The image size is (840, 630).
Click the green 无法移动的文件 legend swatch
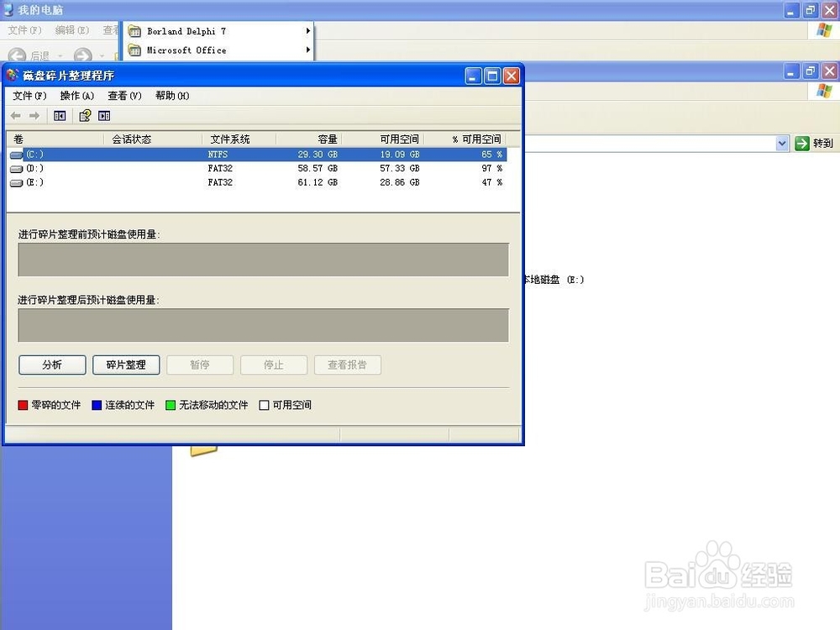[x=171, y=405]
